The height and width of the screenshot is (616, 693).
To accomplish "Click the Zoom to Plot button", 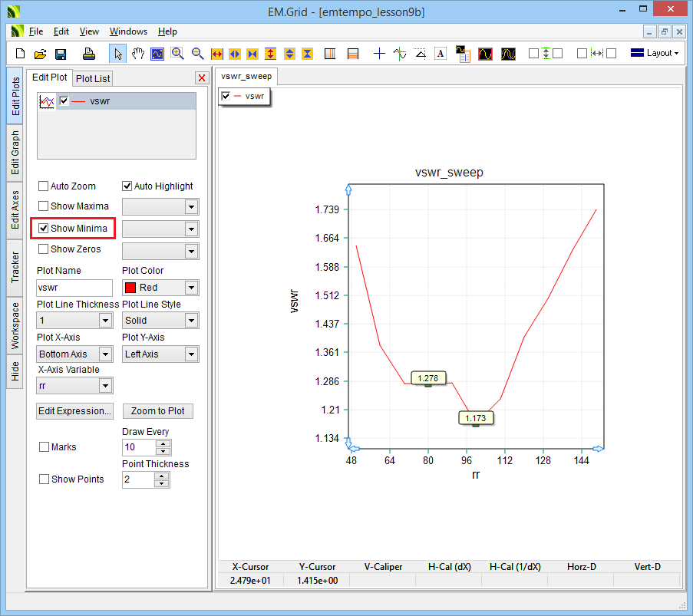I will coord(157,411).
